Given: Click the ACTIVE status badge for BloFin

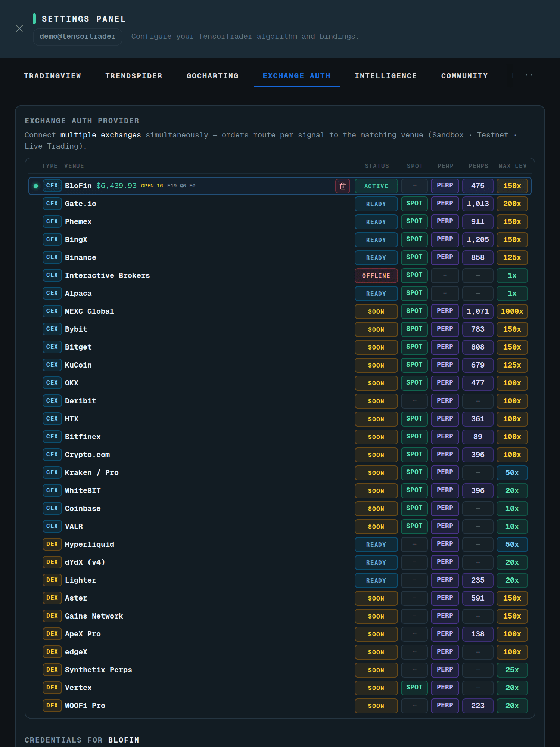Looking at the screenshot, I should 376,186.
